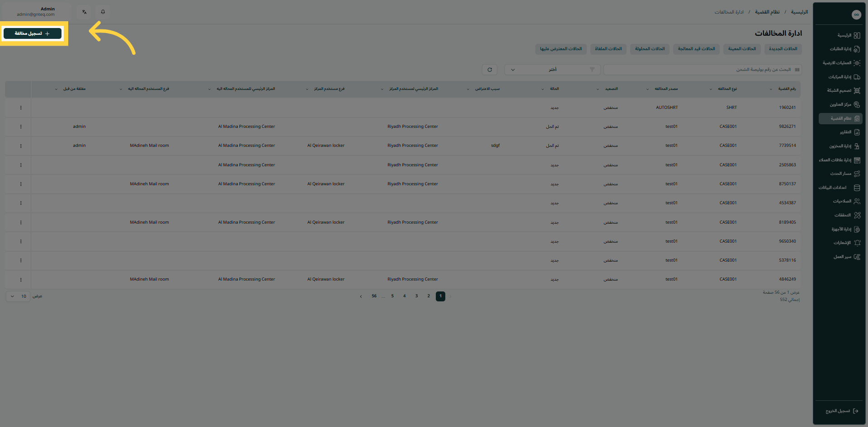
Task: Open the notifications bell icon in header
Action: 103,12
